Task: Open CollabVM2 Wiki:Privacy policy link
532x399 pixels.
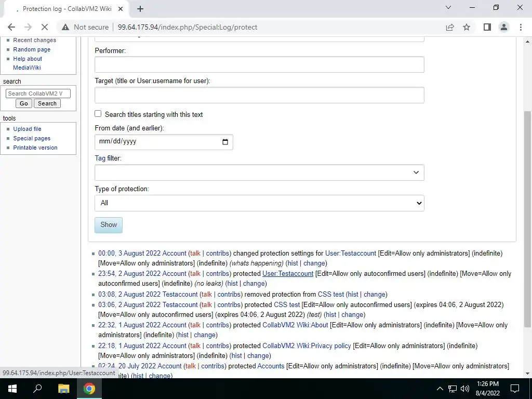Action: tap(307, 345)
